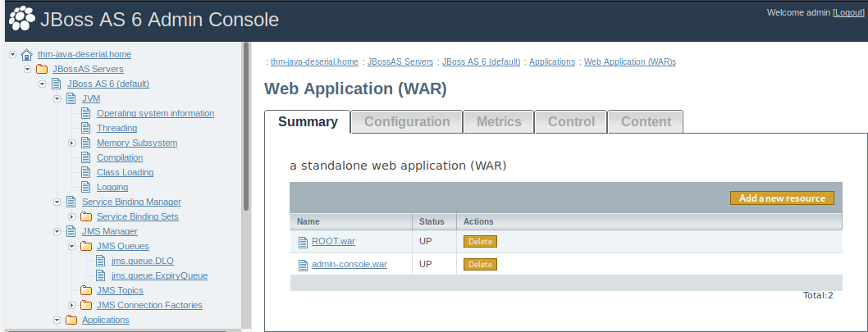Click the page icon beside Compilation
This screenshot has width=868, height=332.
click(86, 157)
